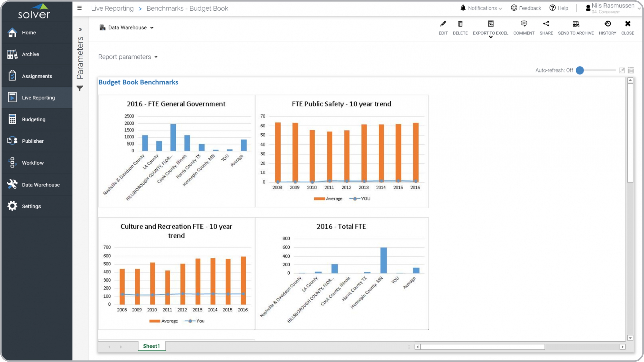Screen dimensions: 644x362
Task: Open the Comment tool
Action: 524,24
